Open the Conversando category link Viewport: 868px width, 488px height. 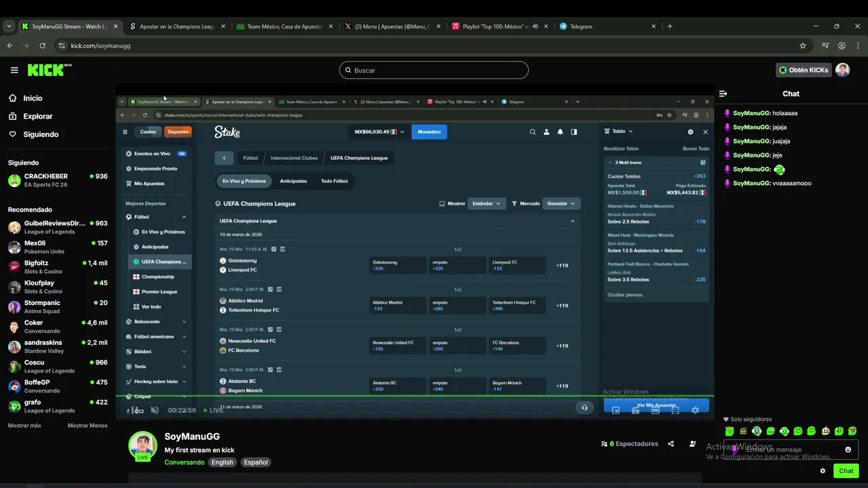pos(184,462)
